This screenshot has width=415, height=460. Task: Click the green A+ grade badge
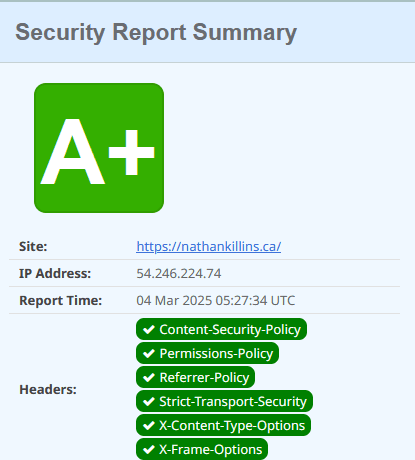point(99,148)
